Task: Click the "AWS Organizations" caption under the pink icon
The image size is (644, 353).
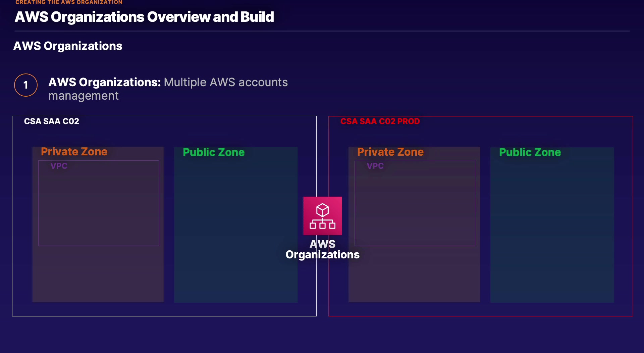Action: tap(322, 249)
